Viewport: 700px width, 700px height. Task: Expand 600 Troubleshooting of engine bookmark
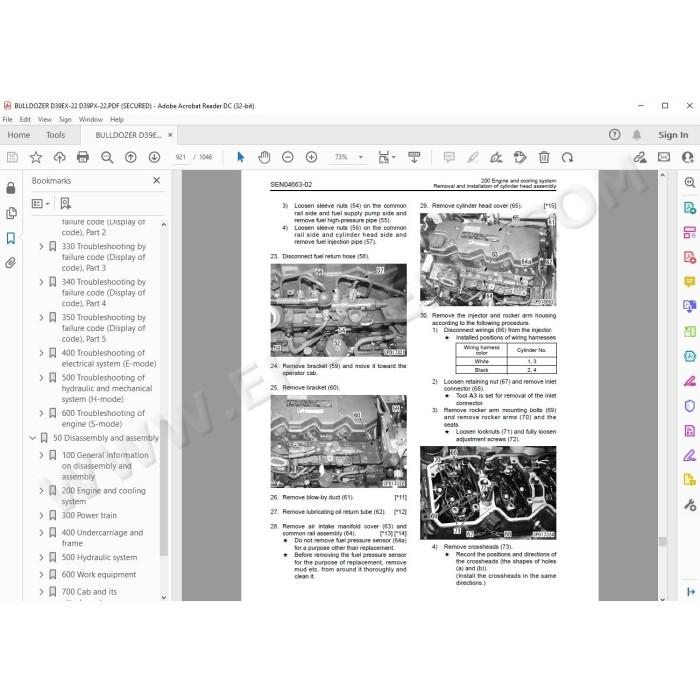click(x=41, y=413)
